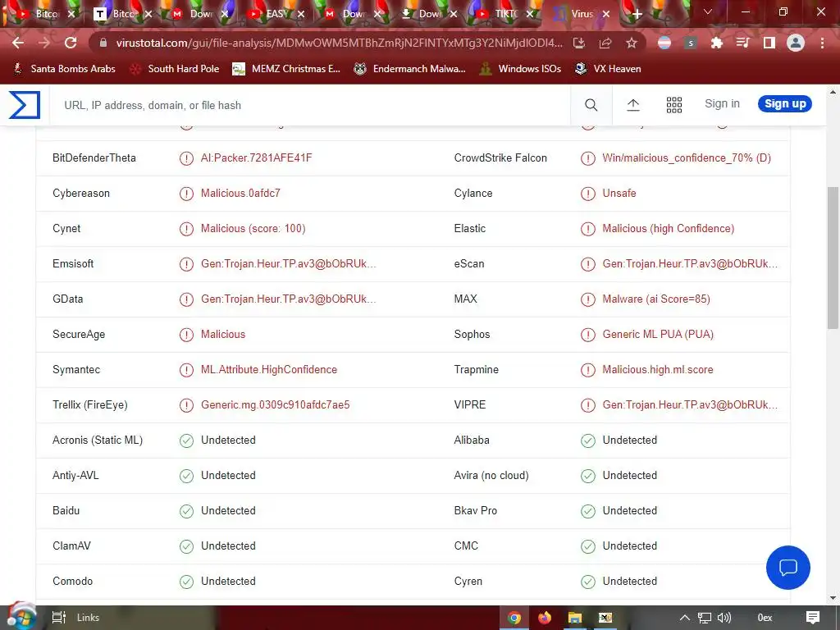Image resolution: width=840 pixels, height=630 pixels.
Task: Click the Sign in link
Action: pyautogui.click(x=722, y=104)
